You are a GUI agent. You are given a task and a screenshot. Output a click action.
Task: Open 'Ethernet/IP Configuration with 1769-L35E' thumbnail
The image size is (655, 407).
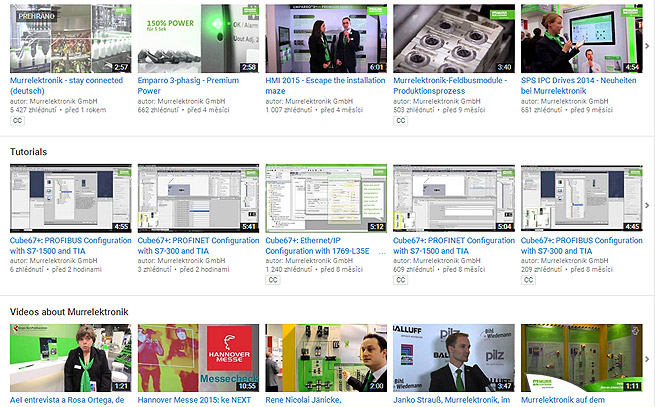click(x=326, y=198)
